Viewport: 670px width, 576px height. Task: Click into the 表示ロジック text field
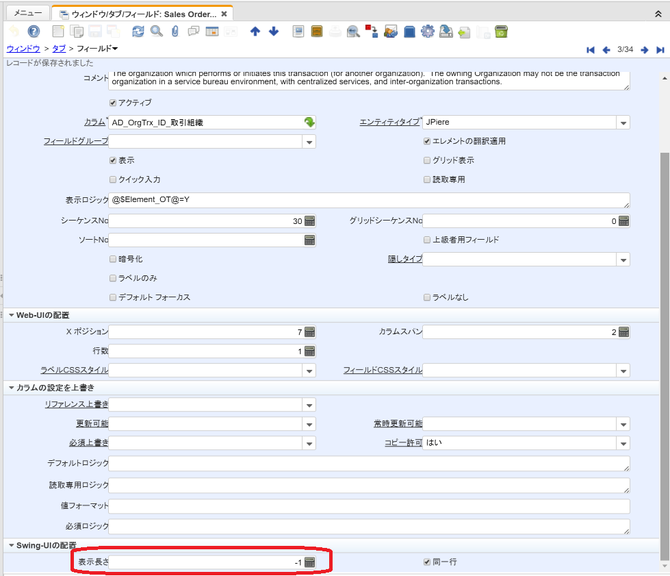[x=369, y=200]
